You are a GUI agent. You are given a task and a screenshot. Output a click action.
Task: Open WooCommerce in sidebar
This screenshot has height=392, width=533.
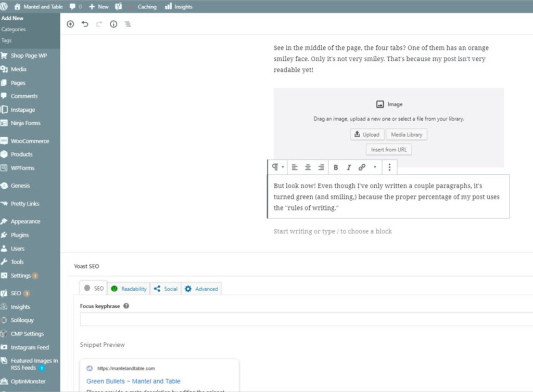pyautogui.click(x=30, y=141)
